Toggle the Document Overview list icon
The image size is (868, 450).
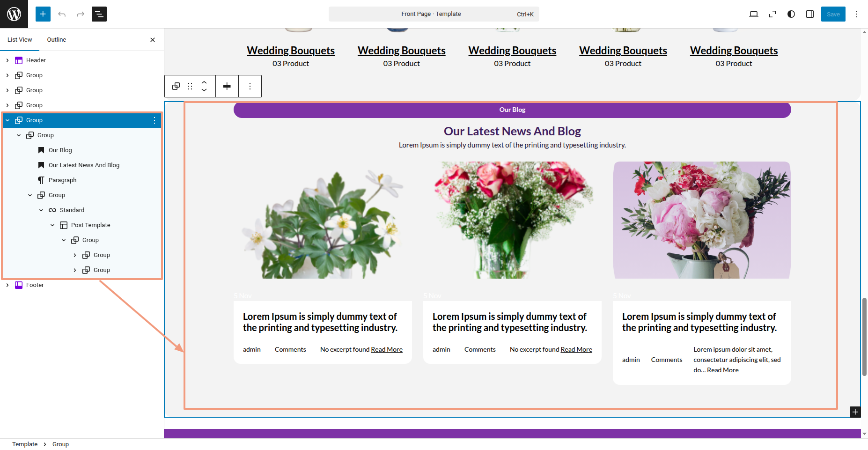[99, 14]
